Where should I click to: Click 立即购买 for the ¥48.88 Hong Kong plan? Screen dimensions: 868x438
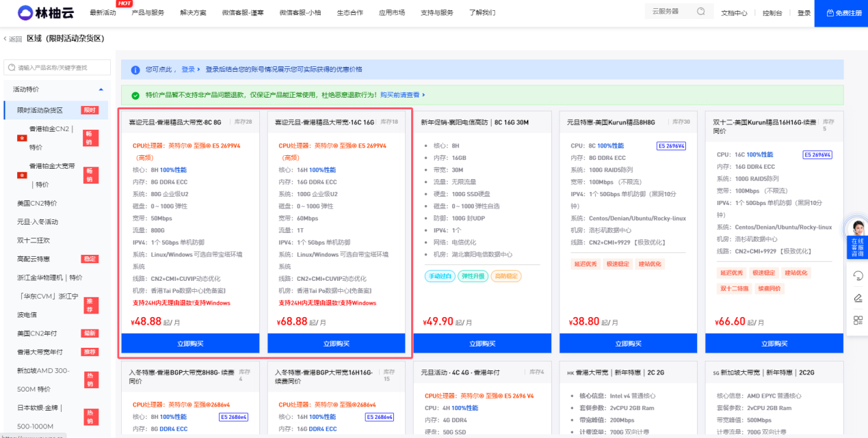click(x=190, y=344)
